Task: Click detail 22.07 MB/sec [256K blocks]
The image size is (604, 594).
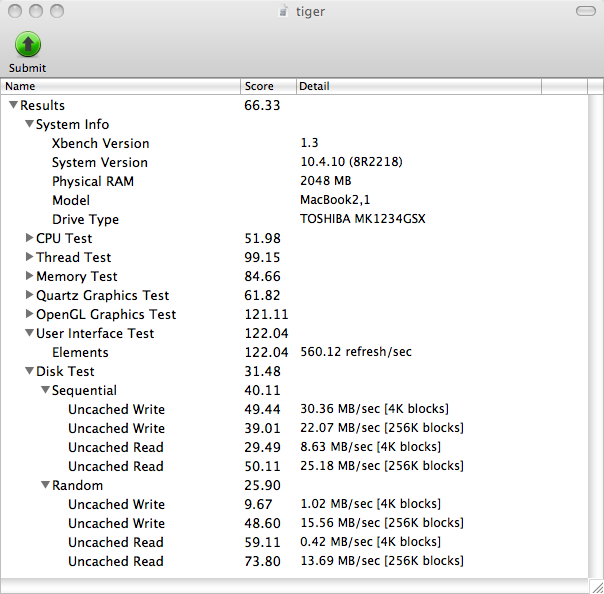Action: coord(382,428)
